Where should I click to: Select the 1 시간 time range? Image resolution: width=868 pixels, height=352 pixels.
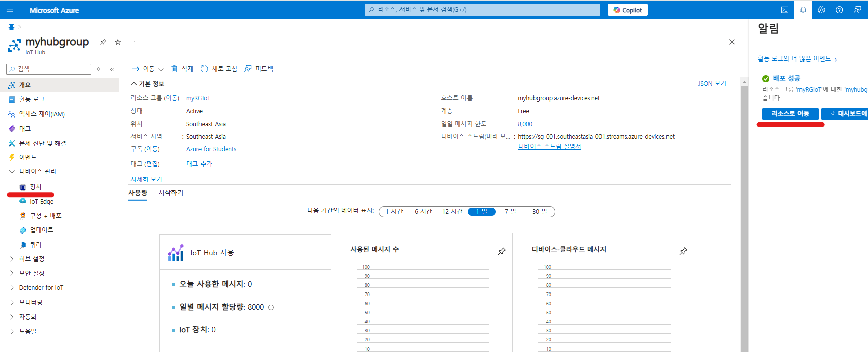click(394, 212)
